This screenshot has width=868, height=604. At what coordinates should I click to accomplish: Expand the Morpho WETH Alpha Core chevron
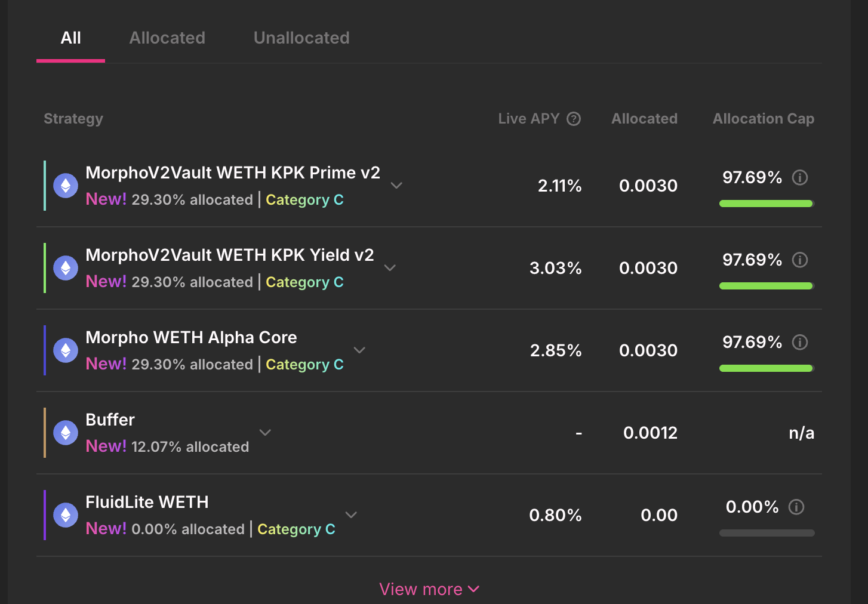tap(359, 350)
